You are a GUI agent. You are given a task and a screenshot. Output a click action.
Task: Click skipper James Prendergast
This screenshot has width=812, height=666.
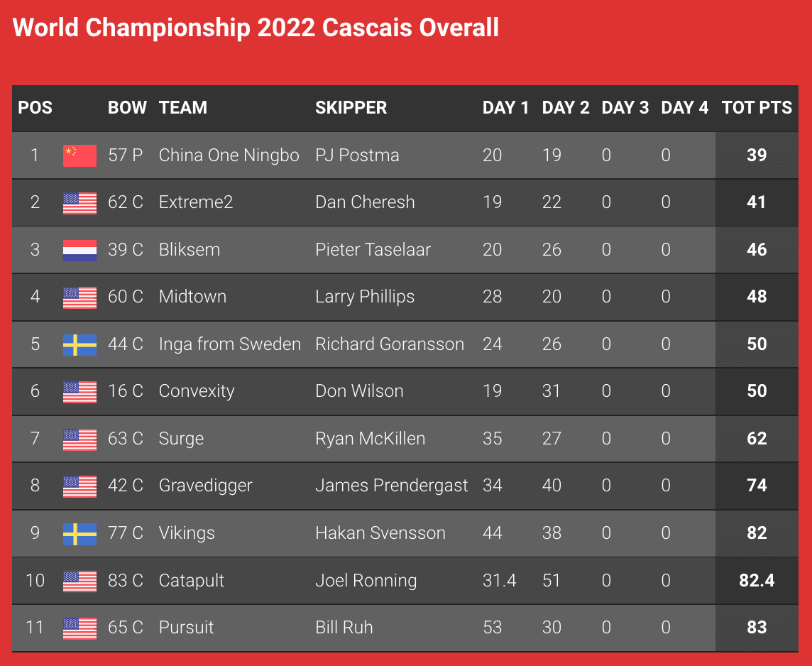point(392,486)
